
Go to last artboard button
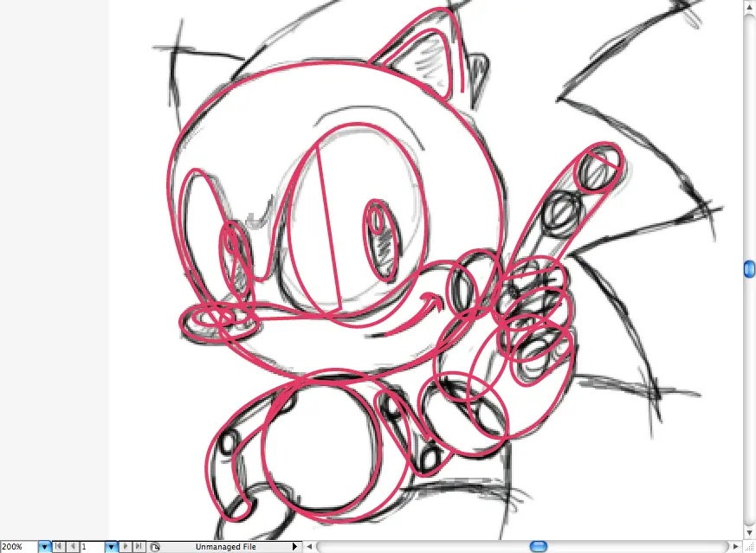(x=139, y=546)
